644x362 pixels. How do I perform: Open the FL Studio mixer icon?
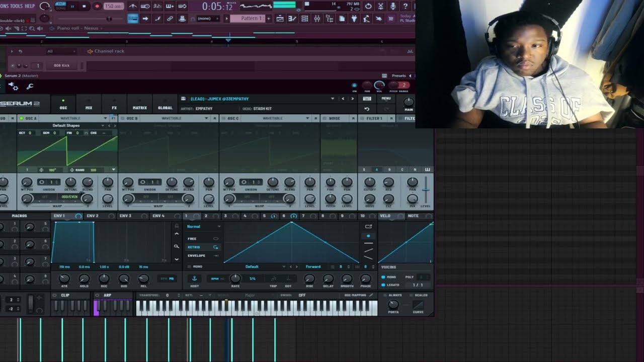[316, 19]
